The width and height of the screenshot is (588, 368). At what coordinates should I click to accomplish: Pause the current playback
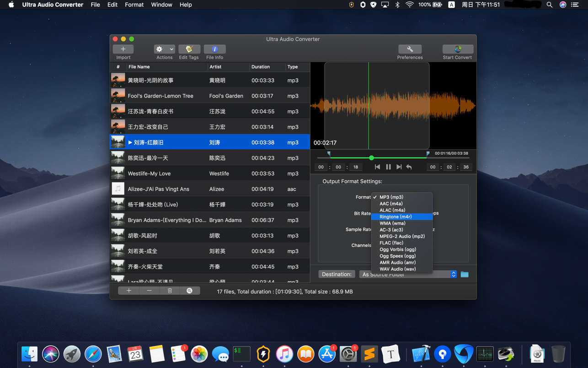388,167
